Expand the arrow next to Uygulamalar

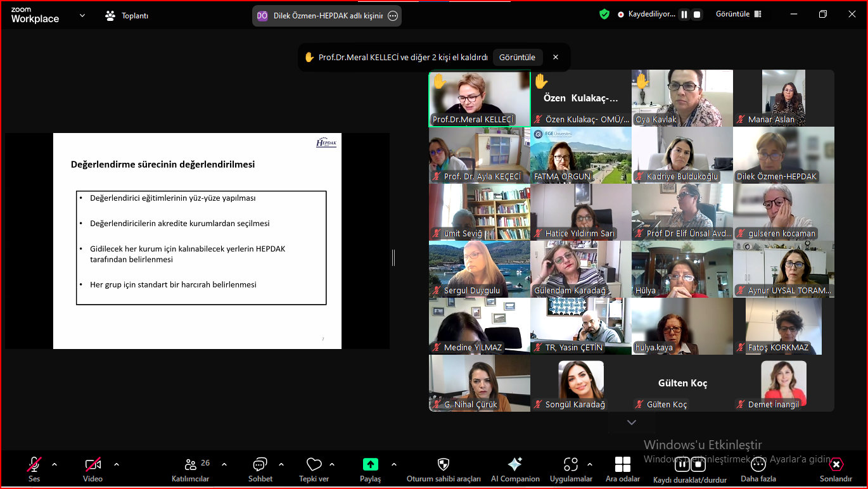click(x=590, y=464)
